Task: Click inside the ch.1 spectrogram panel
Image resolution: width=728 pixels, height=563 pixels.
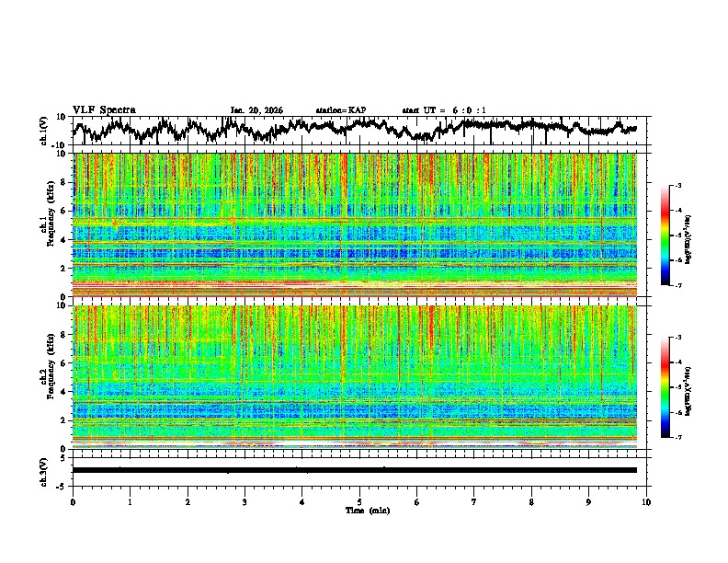Action: point(355,224)
